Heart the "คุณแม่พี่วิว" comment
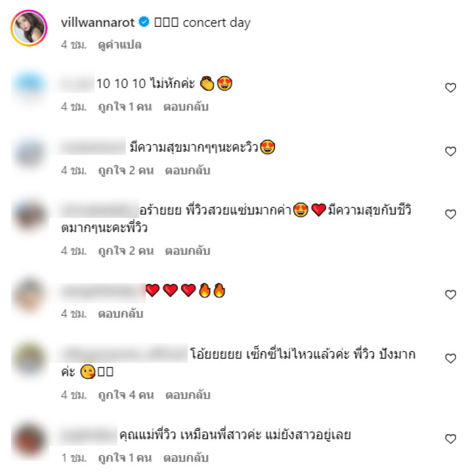Screen dimensions: 466x476 pos(450,439)
